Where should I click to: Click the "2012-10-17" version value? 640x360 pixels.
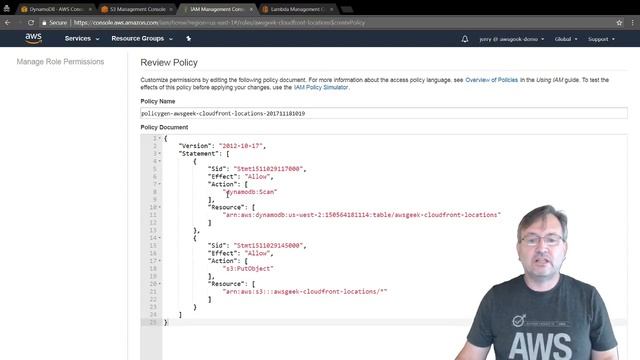(240, 146)
